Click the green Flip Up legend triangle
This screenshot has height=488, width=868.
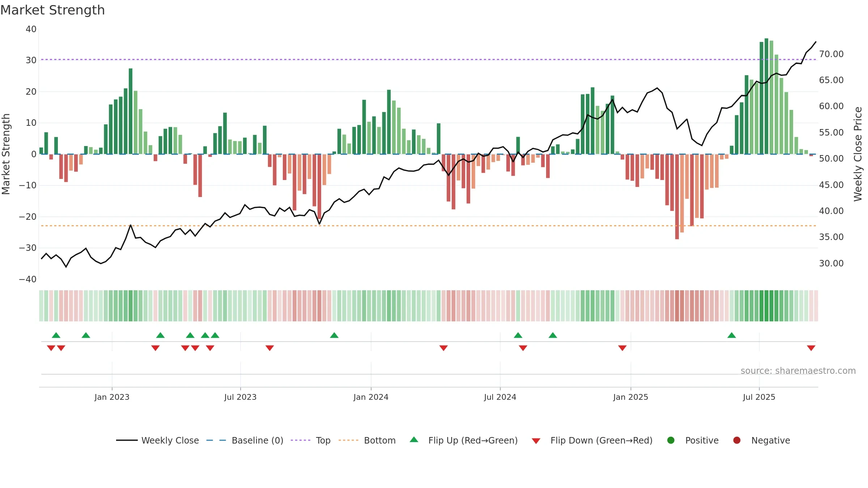click(414, 440)
